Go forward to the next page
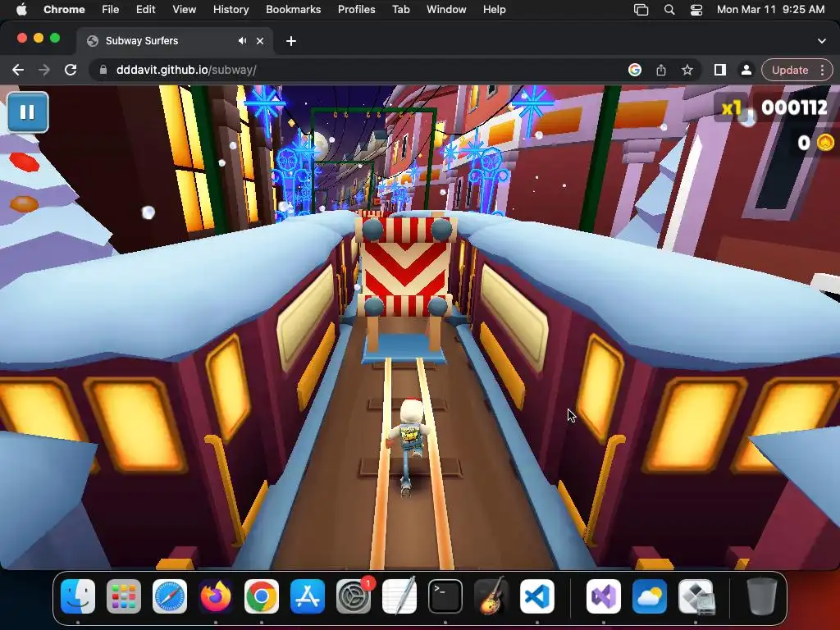Viewport: 840px width, 630px height. [44, 70]
